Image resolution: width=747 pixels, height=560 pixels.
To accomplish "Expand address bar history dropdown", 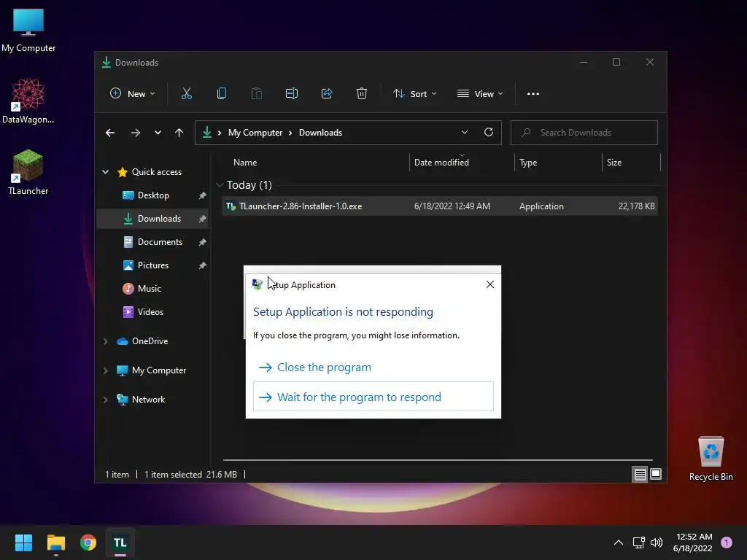I will [465, 133].
